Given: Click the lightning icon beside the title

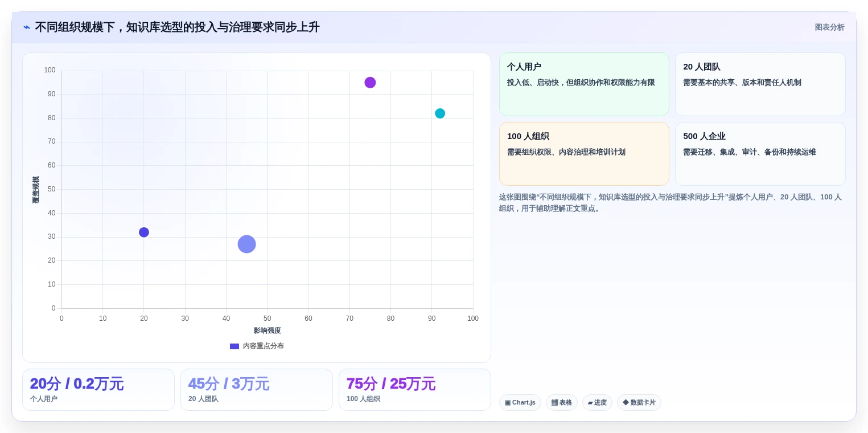Looking at the screenshot, I should (27, 27).
